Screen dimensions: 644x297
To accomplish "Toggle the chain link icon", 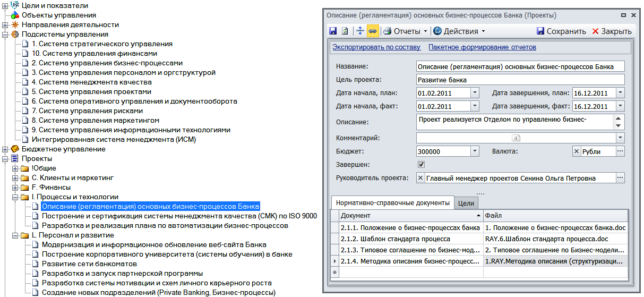I will (372, 31).
